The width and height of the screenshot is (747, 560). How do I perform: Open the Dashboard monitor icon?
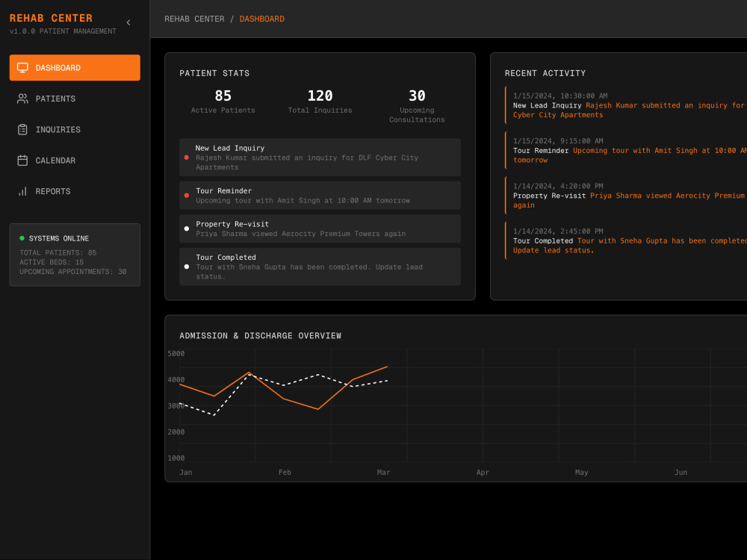point(22,68)
